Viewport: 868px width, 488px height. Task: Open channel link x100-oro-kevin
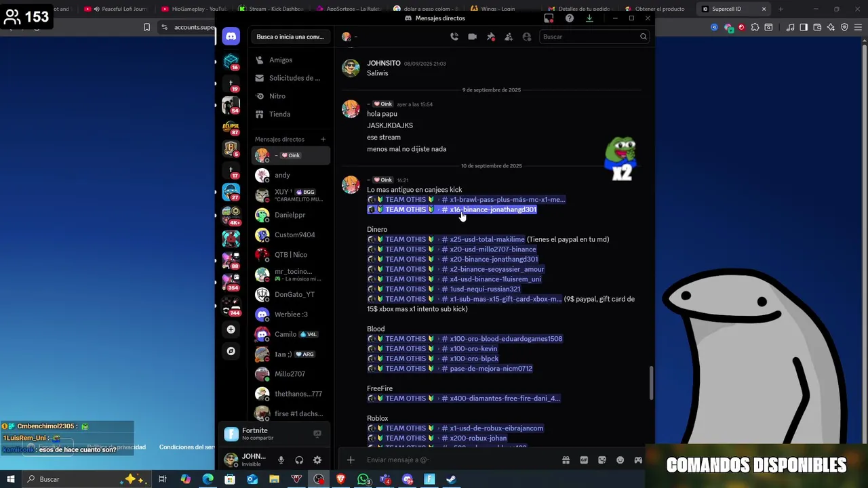pos(433,348)
